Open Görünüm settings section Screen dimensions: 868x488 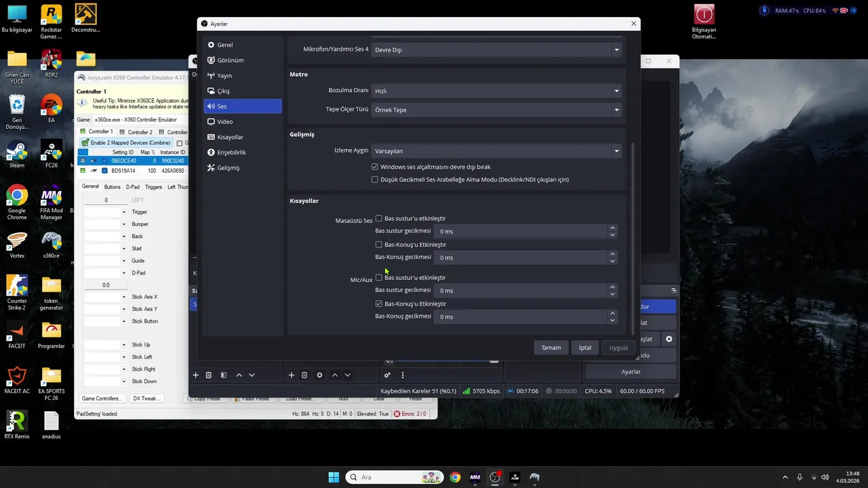pos(242,60)
